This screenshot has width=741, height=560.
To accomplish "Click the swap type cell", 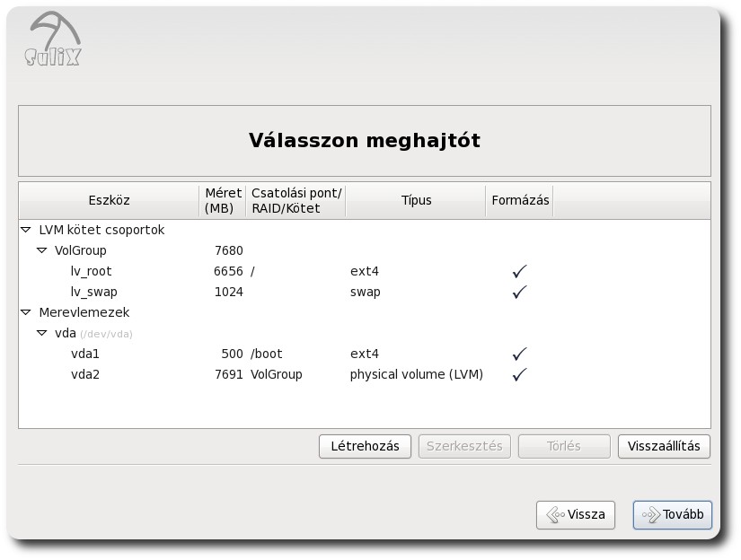I will [366, 292].
